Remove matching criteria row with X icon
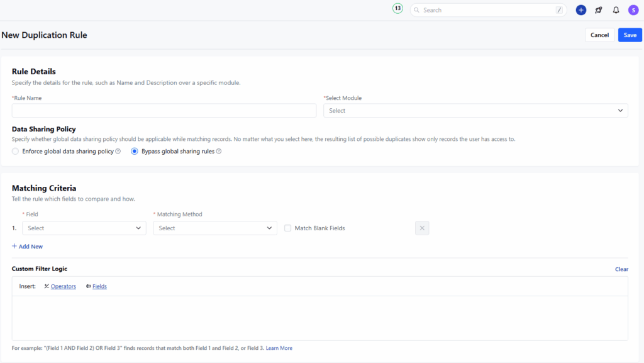644x363 pixels. [x=422, y=228]
